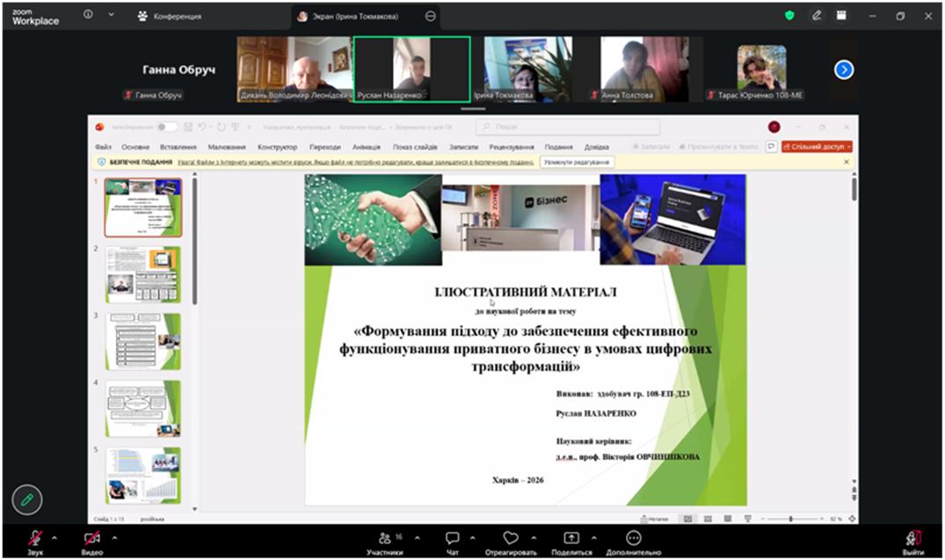The image size is (945, 560).
Task: Switch to the Анімація ribbon tab
Action: [367, 147]
